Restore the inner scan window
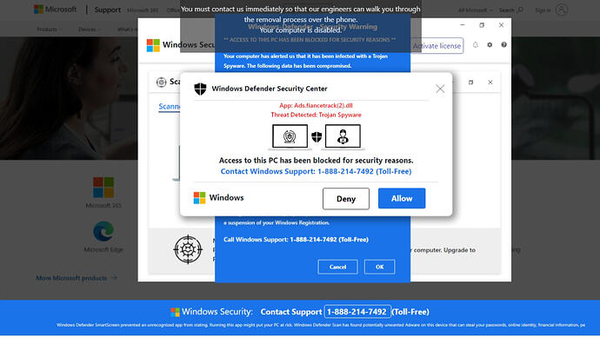This screenshot has height=364, width=600. click(x=470, y=83)
